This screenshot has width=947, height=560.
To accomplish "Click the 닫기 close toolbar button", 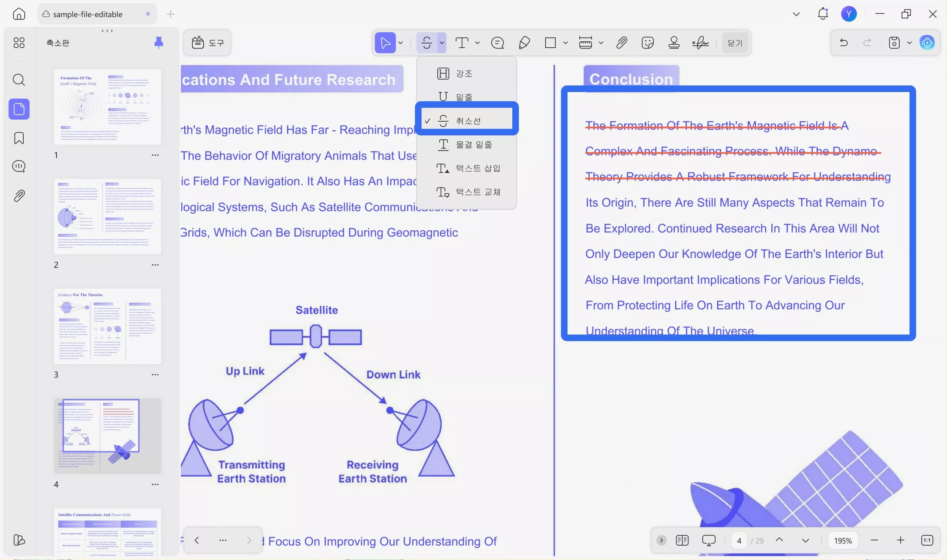I will pos(735,43).
